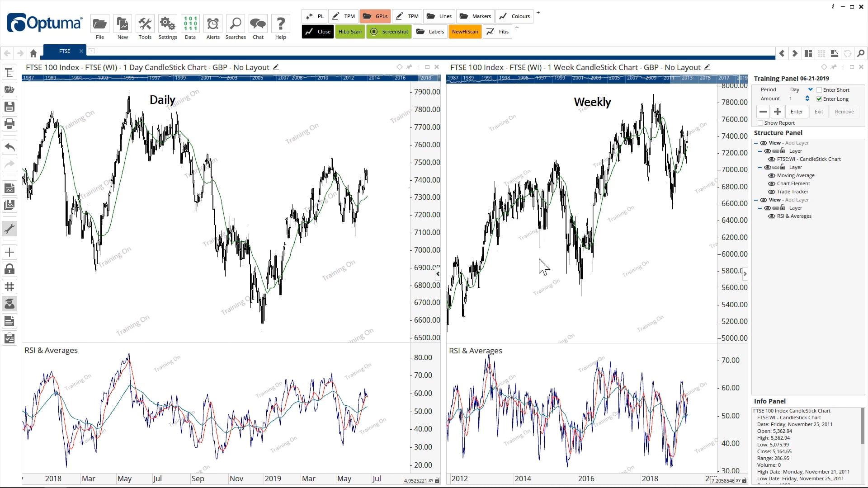Click the NewHiScan button
868x488 pixels.
pyautogui.click(x=465, y=32)
